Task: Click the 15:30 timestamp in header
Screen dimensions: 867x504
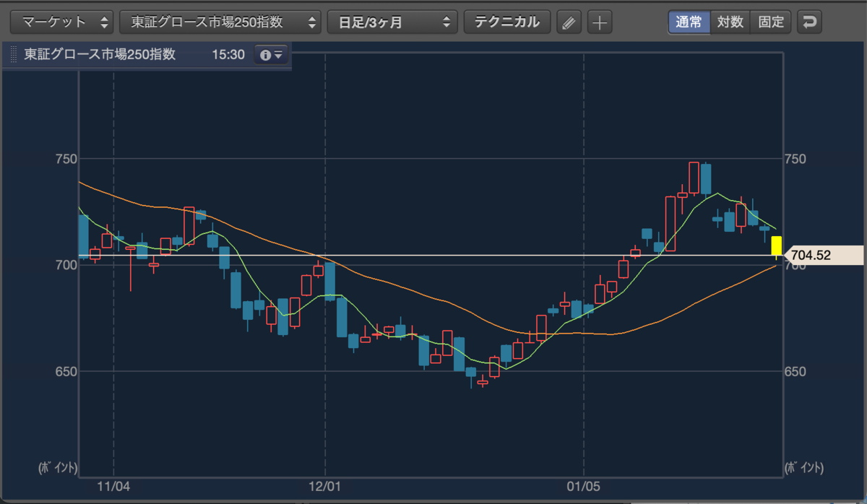Action: (x=228, y=55)
